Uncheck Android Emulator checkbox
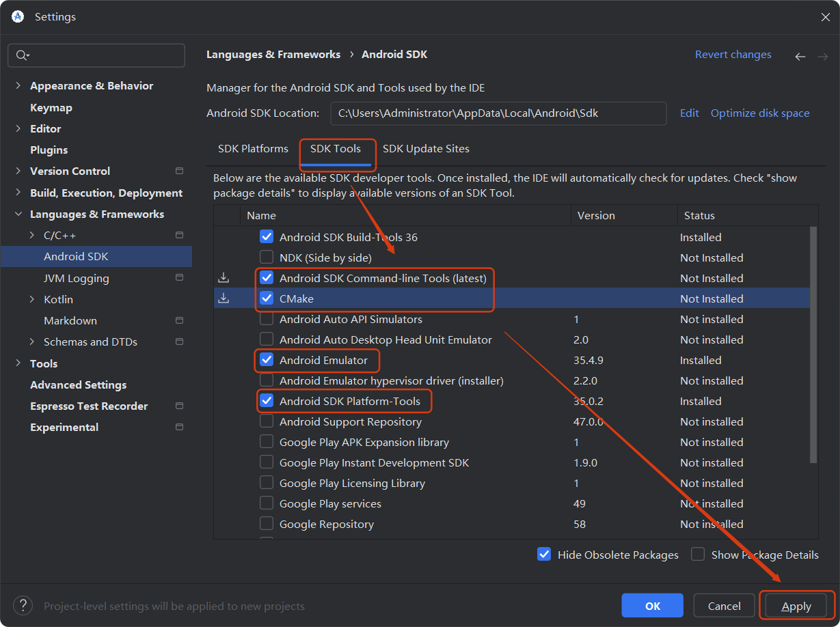 coord(267,360)
